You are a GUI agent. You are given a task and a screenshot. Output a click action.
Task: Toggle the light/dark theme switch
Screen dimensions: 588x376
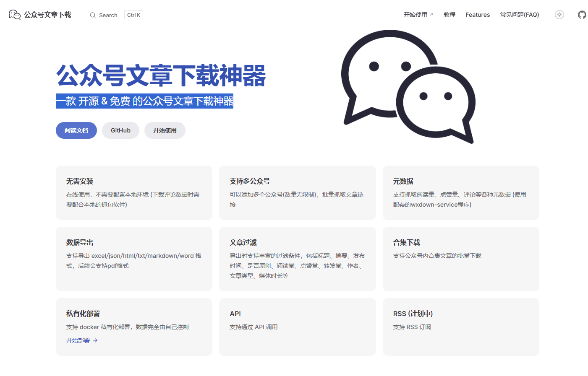click(559, 15)
